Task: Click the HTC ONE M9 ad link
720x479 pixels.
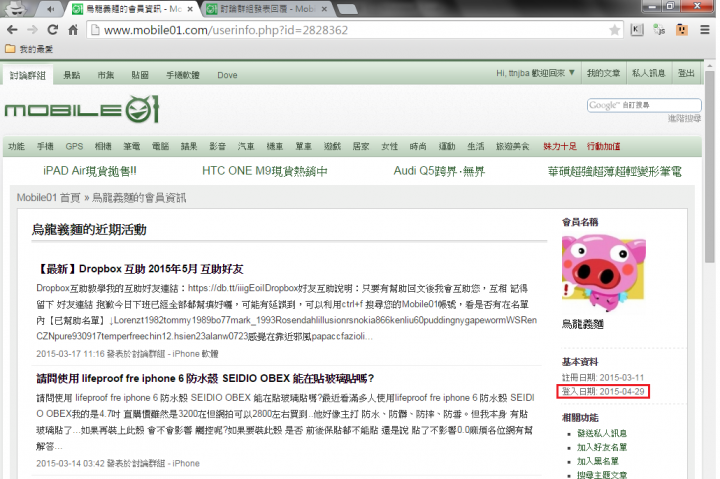Action: point(264,171)
